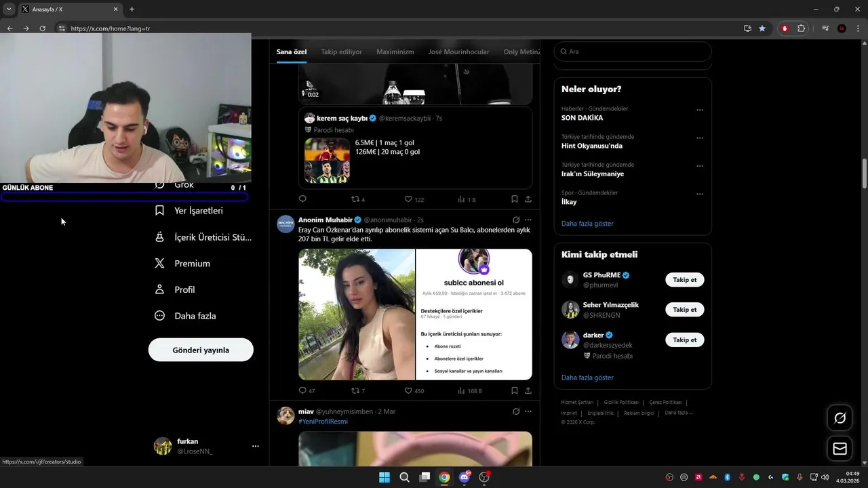Open SON DAKİKA trending topic

582,118
